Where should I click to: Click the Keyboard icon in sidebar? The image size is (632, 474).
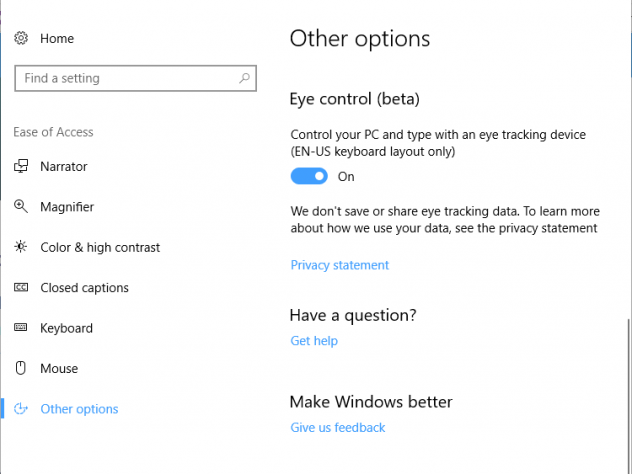(x=21, y=328)
